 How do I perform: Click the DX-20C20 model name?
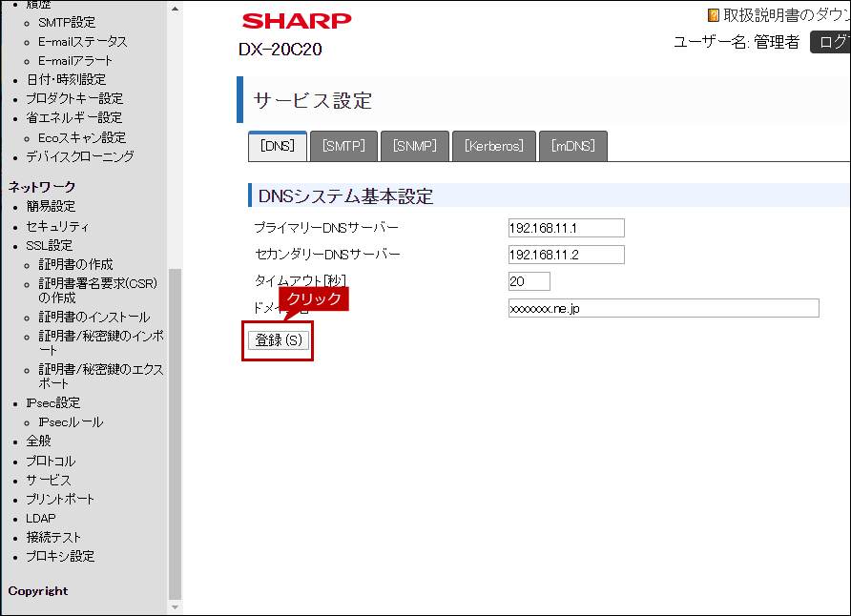click(x=280, y=50)
